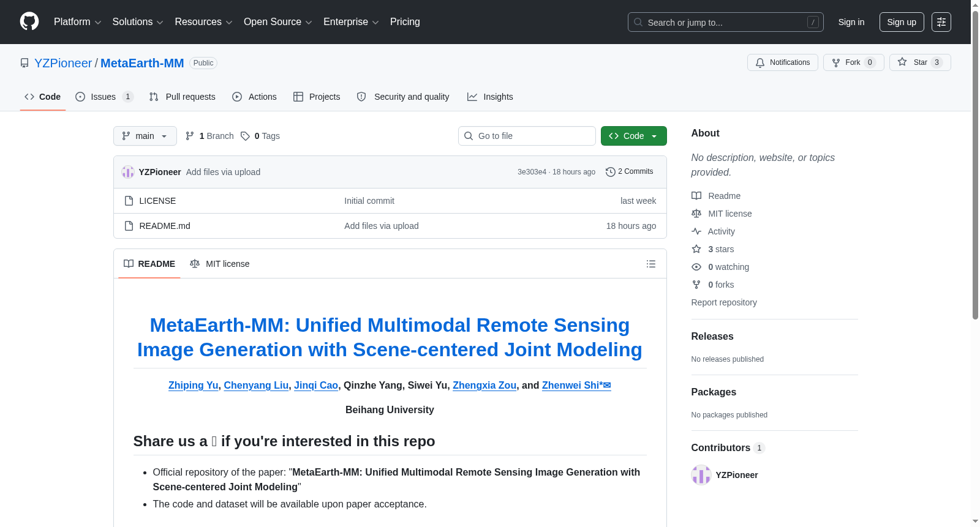Open the green Code dropdown button
Image resolution: width=980 pixels, height=527 pixels.
(x=634, y=136)
